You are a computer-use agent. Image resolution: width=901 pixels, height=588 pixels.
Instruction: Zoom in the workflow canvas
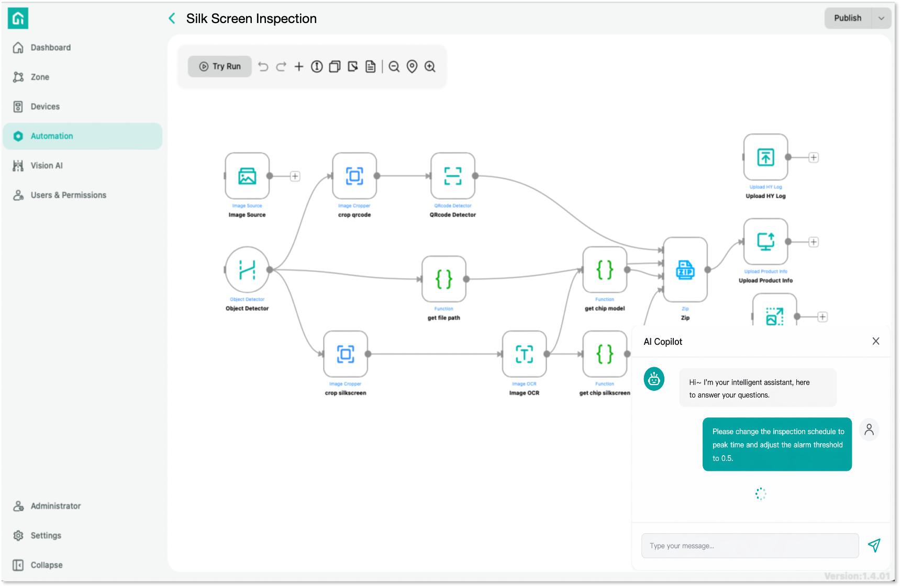(430, 66)
